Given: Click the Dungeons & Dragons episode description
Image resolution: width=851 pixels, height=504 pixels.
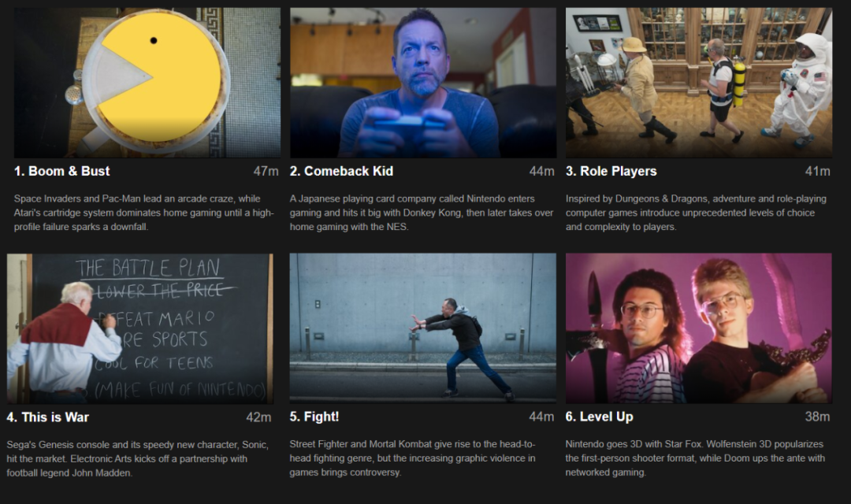Looking at the screenshot, I should coord(696,213).
